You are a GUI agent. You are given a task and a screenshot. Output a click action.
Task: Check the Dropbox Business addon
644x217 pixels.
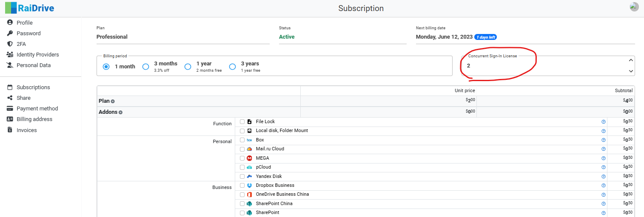coord(242,186)
